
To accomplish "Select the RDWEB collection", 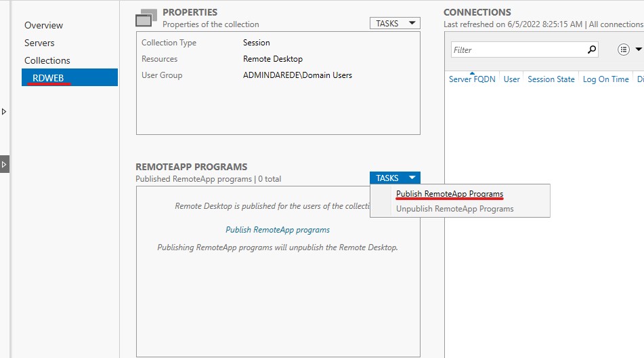I will tap(70, 77).
